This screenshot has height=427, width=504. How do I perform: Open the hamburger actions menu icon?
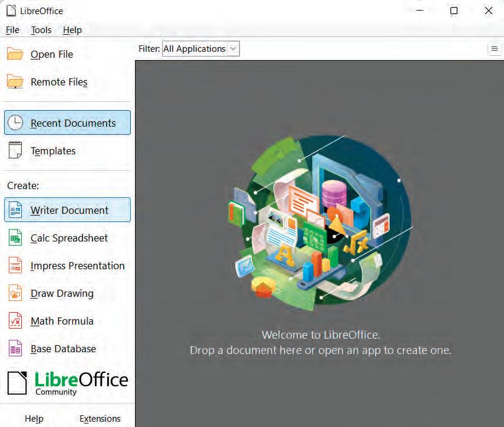click(495, 49)
